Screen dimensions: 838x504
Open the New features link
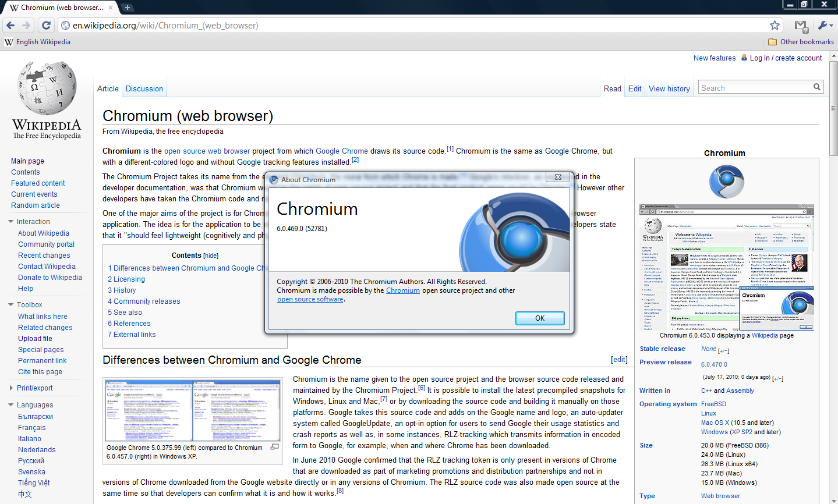[x=715, y=58]
